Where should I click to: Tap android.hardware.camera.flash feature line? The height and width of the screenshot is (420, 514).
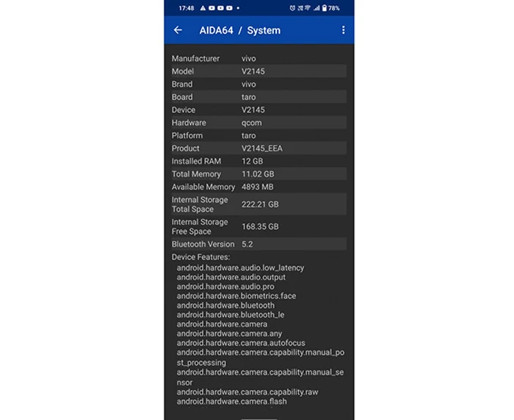click(232, 402)
